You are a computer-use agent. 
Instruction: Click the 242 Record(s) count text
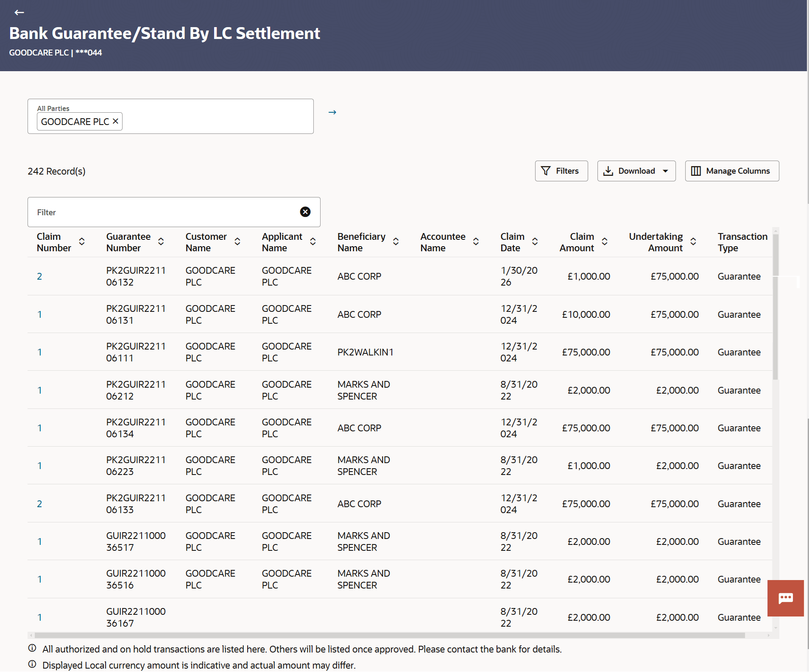click(56, 171)
